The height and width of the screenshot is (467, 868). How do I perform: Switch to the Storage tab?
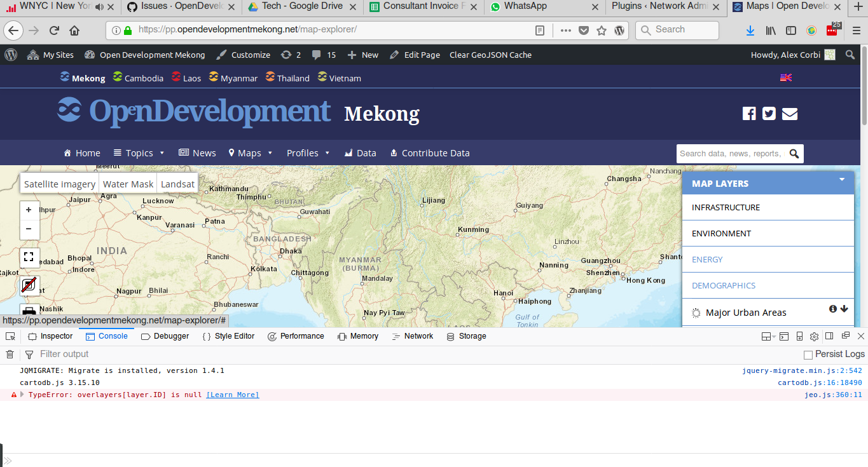click(x=466, y=336)
